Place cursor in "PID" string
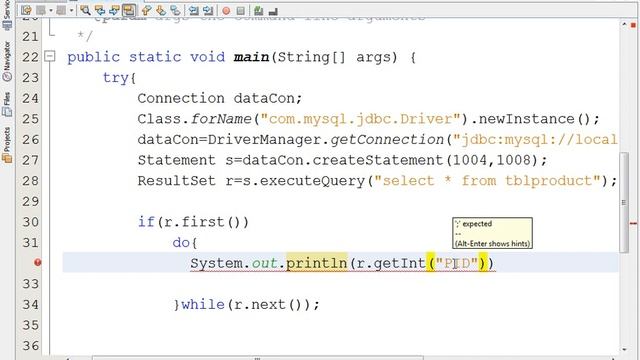The height and width of the screenshot is (360, 640). [x=457, y=263]
